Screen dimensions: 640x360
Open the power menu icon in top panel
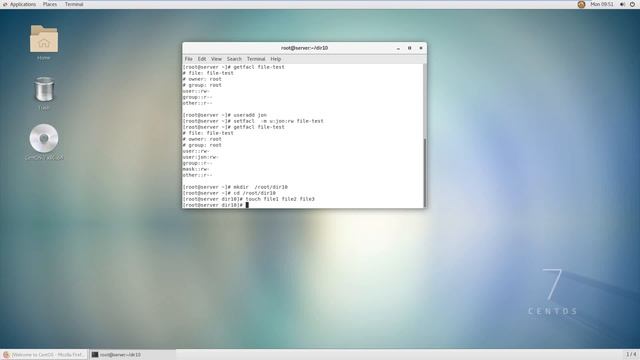coord(632,4)
